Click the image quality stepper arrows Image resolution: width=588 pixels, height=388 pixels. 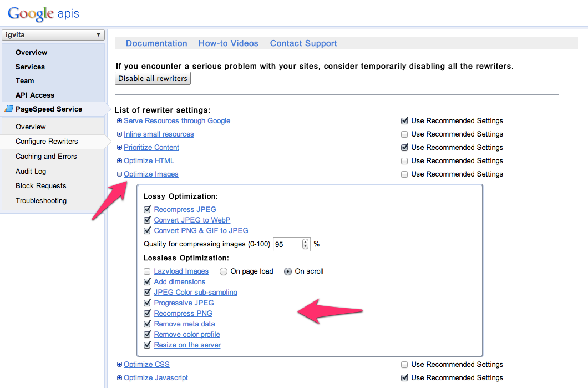(x=305, y=244)
